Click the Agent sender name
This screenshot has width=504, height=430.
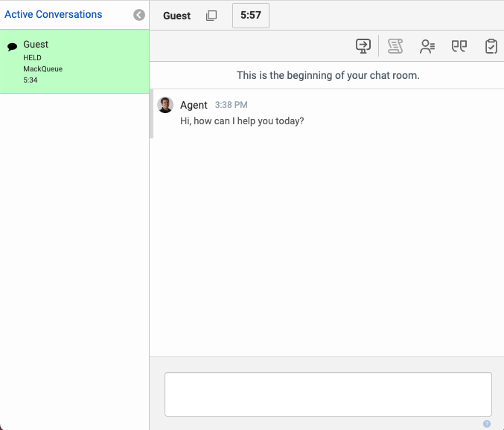[194, 105]
